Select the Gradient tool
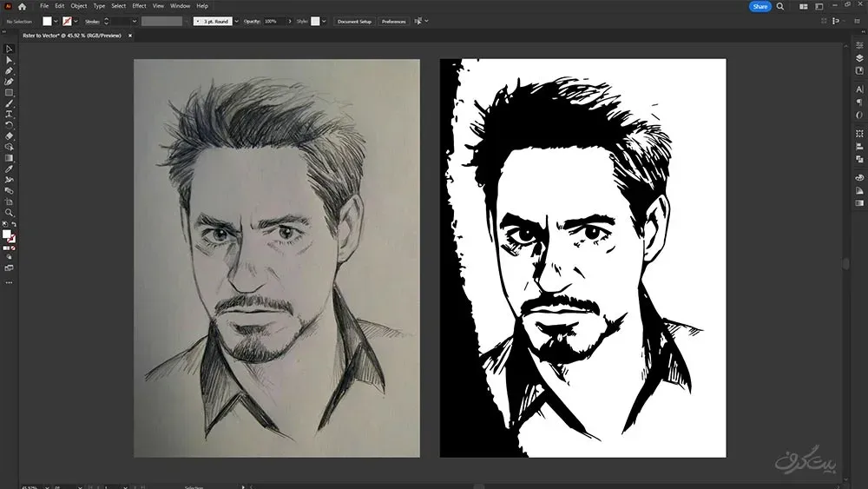The width and height of the screenshot is (868, 489). 9,158
